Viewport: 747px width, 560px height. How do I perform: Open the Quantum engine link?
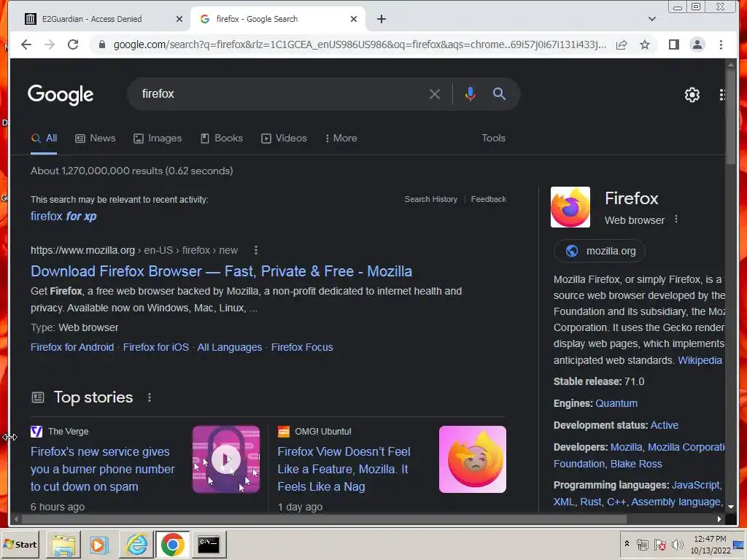pos(616,403)
